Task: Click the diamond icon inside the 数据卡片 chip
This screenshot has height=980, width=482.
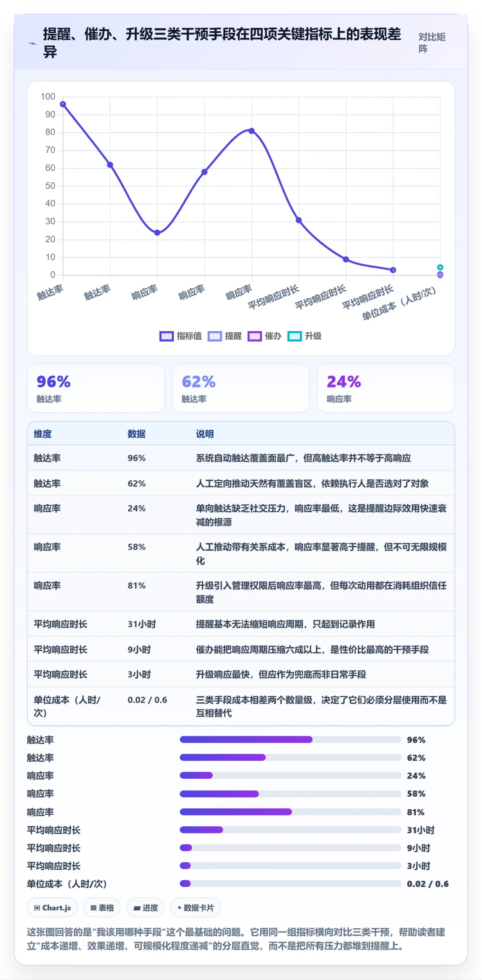Action: pos(179,908)
